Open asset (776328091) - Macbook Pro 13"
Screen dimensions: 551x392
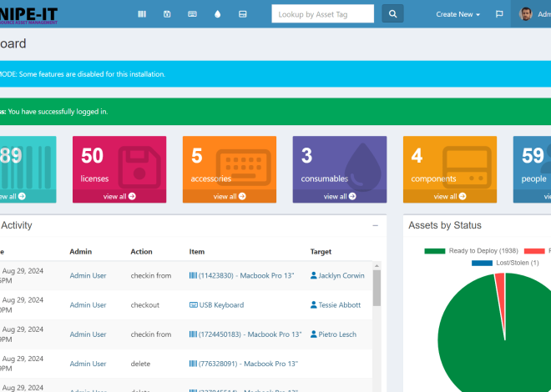tap(248, 364)
